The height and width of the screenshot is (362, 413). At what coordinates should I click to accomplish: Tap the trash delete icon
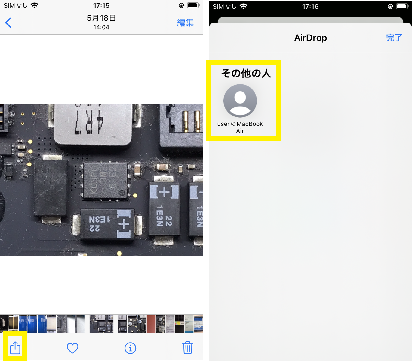click(187, 347)
